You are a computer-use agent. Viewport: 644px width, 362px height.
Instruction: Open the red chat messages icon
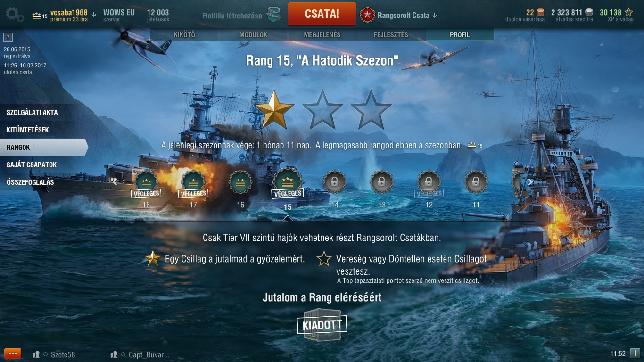tap(12, 354)
